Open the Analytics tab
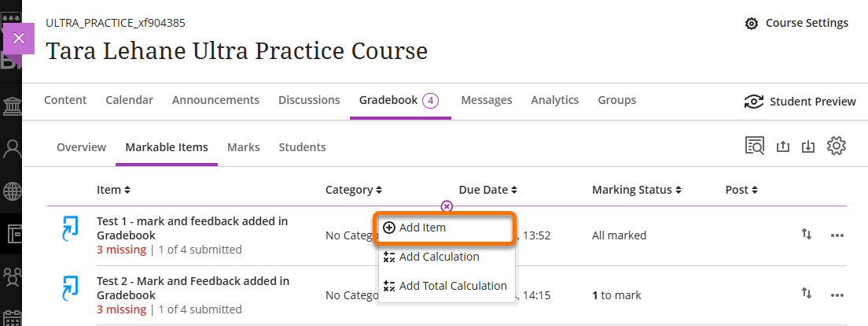 tap(554, 100)
